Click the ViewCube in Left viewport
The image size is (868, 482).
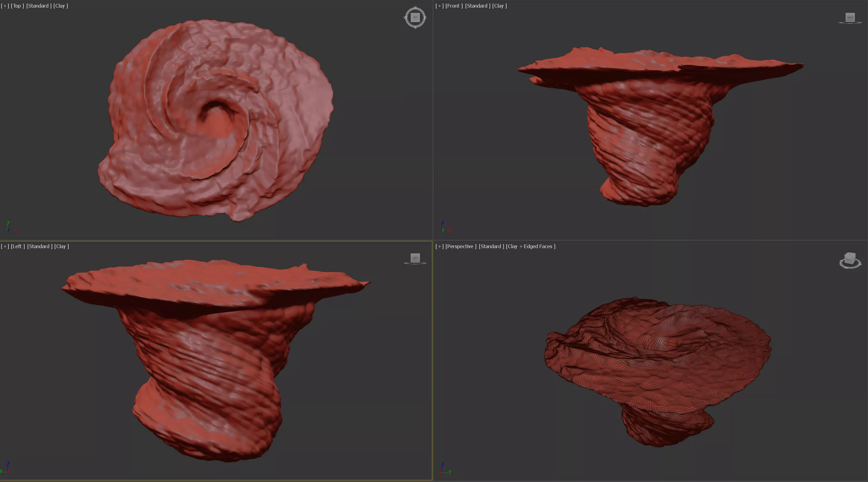click(x=415, y=258)
